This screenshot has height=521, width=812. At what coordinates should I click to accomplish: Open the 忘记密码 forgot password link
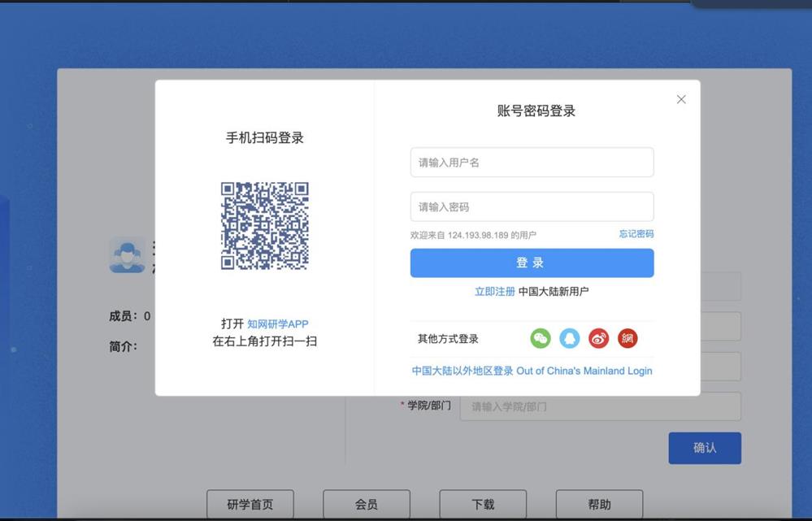[x=636, y=234]
